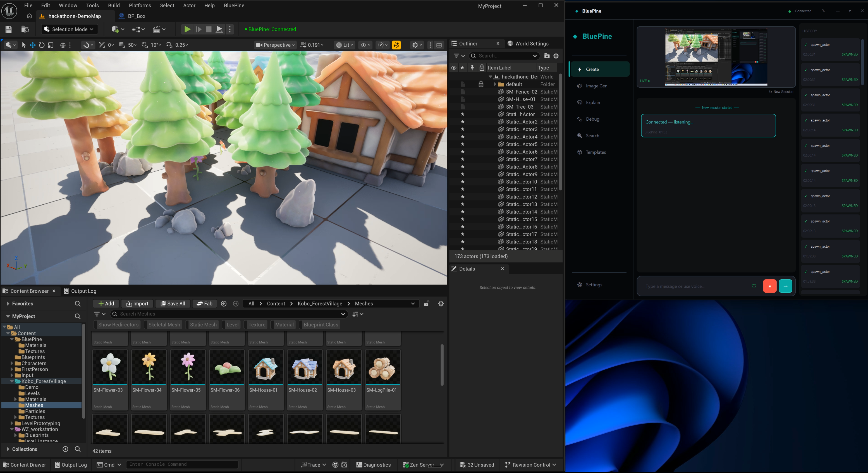Open the Build menu

pos(114,5)
